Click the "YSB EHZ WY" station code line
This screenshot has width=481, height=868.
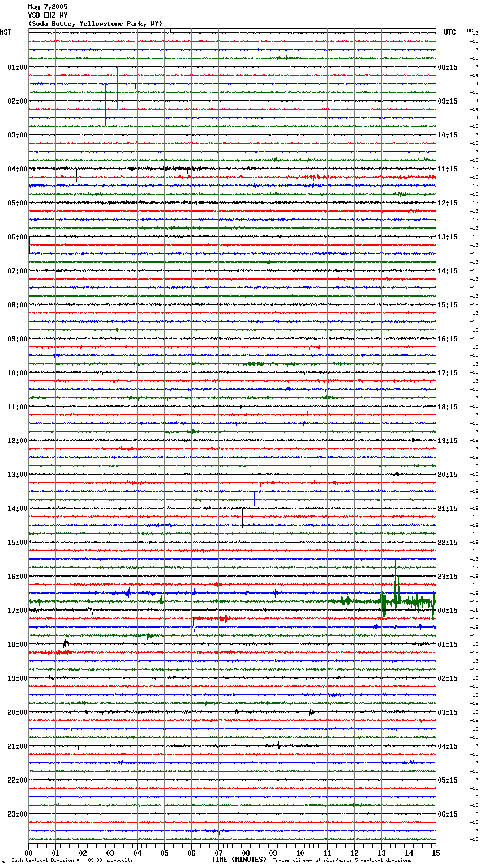click(48, 15)
